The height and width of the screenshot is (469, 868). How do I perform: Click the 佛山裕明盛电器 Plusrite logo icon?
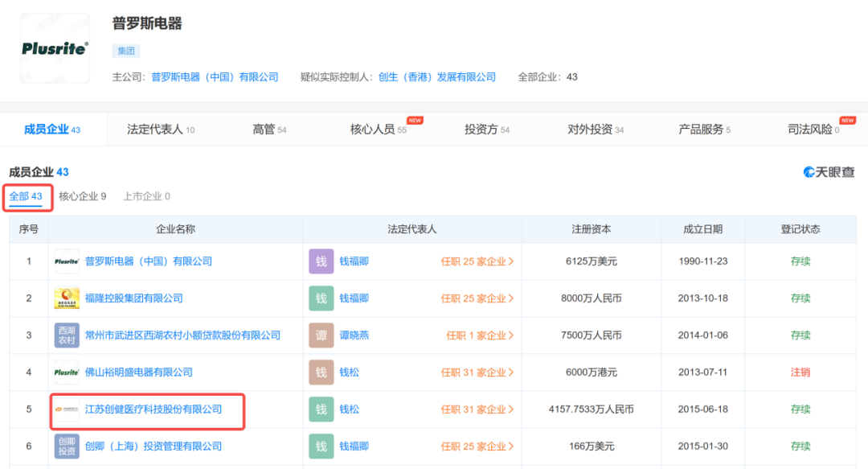(67, 372)
